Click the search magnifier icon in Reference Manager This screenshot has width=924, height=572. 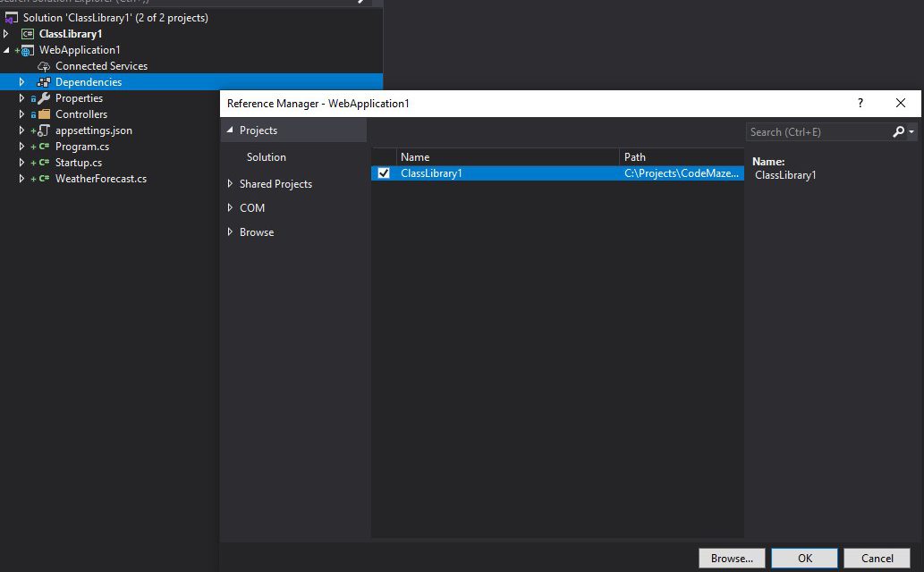pyautogui.click(x=898, y=131)
